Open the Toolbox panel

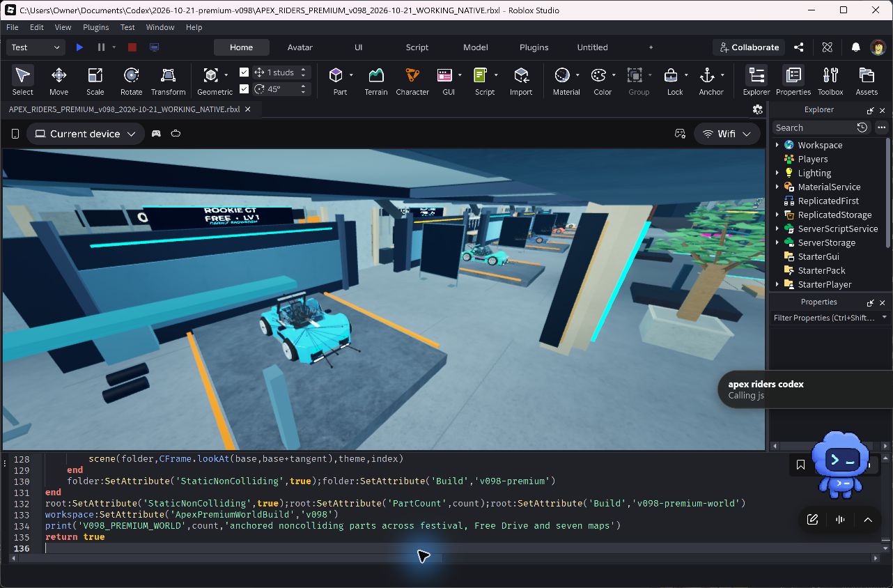(830, 81)
